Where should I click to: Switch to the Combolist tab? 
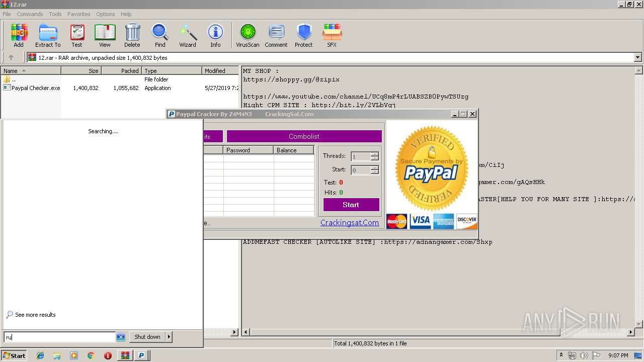click(304, 136)
